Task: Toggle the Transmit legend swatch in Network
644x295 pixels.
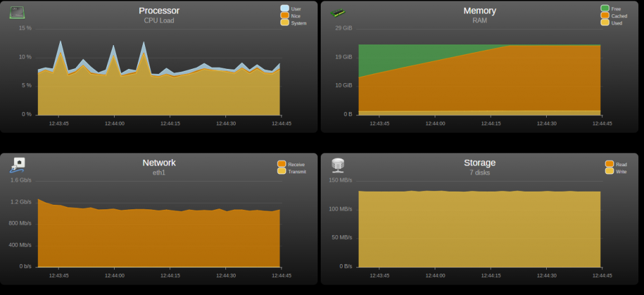Action: [x=281, y=171]
